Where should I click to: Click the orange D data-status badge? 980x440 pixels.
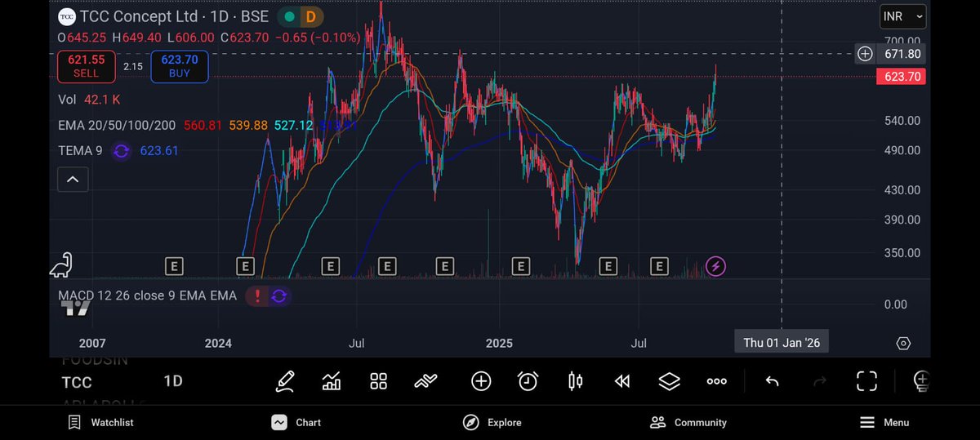310,16
